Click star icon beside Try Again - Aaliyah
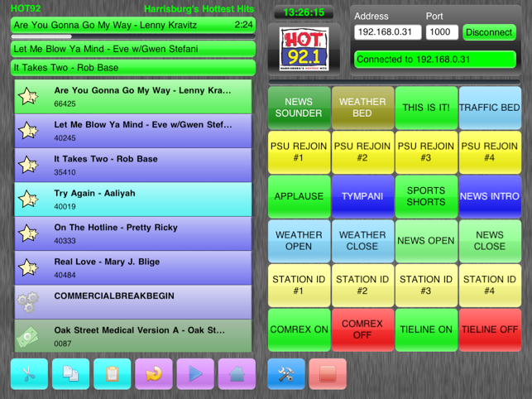Viewport: 532px width, 399px height. coord(28,199)
